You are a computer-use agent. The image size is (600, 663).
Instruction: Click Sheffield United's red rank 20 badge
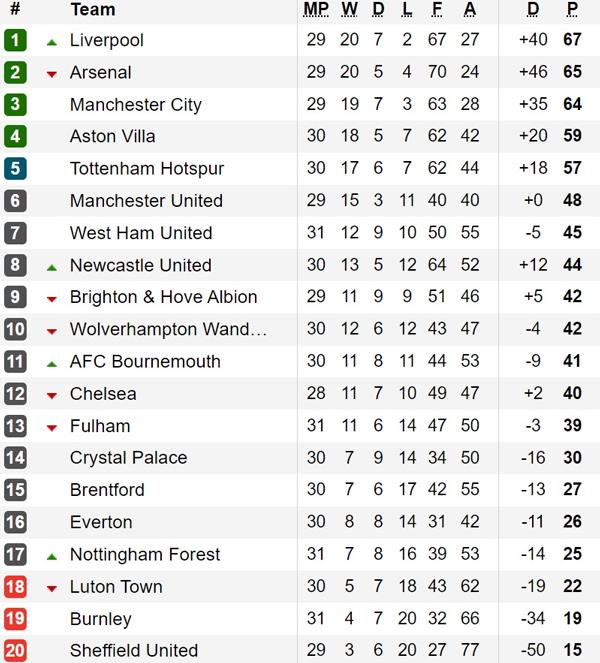pos(15,650)
